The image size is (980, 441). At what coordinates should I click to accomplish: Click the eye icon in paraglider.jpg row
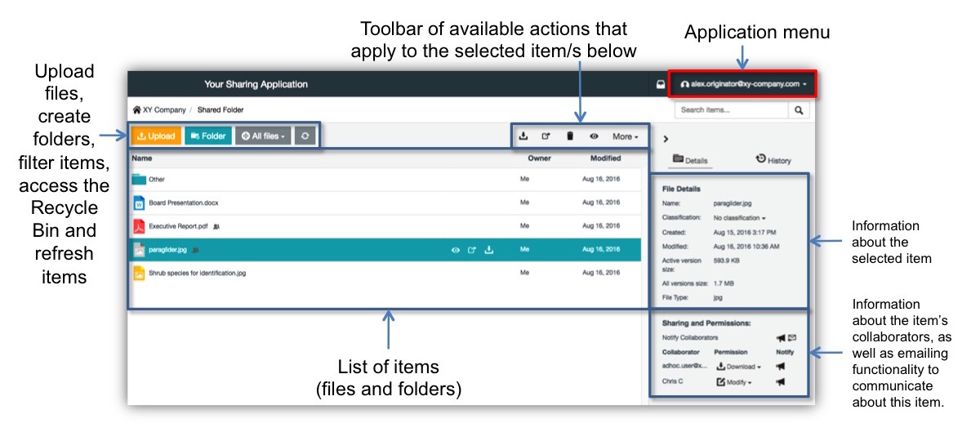(456, 250)
